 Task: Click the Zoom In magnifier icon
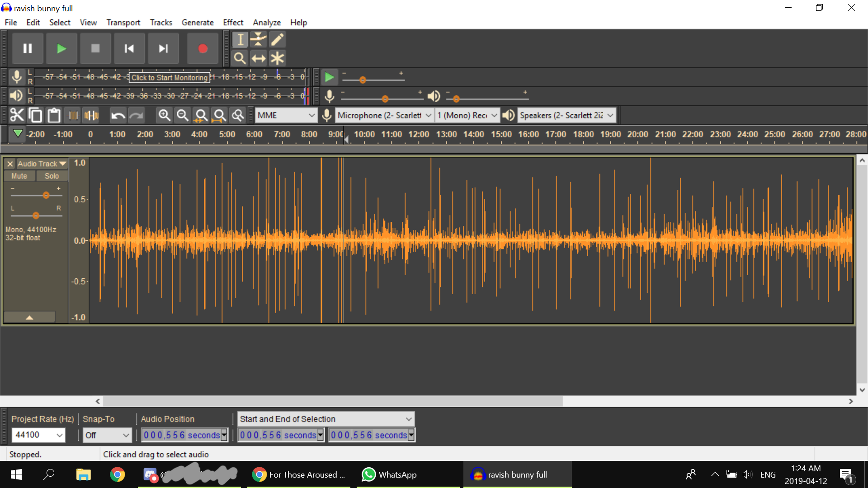[x=164, y=115]
